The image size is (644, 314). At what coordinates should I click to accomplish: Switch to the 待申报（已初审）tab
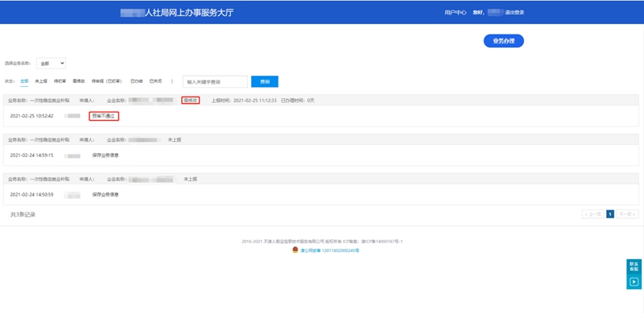click(106, 81)
